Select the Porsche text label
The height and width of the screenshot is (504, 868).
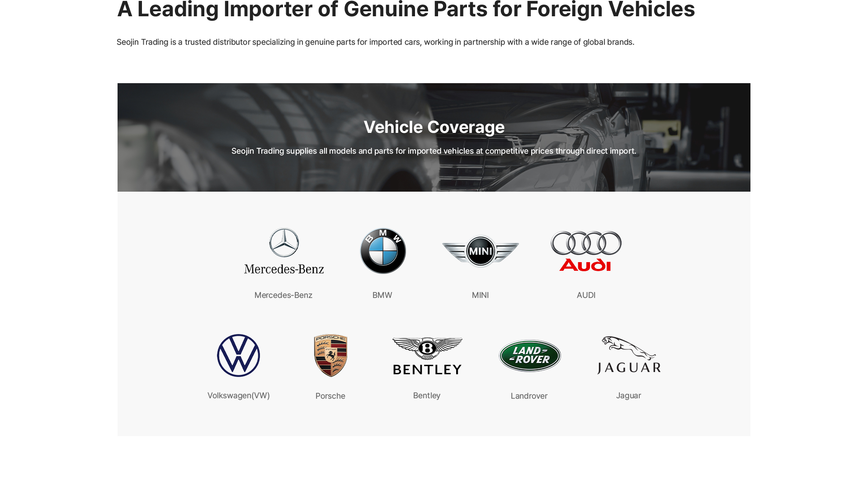click(x=330, y=396)
